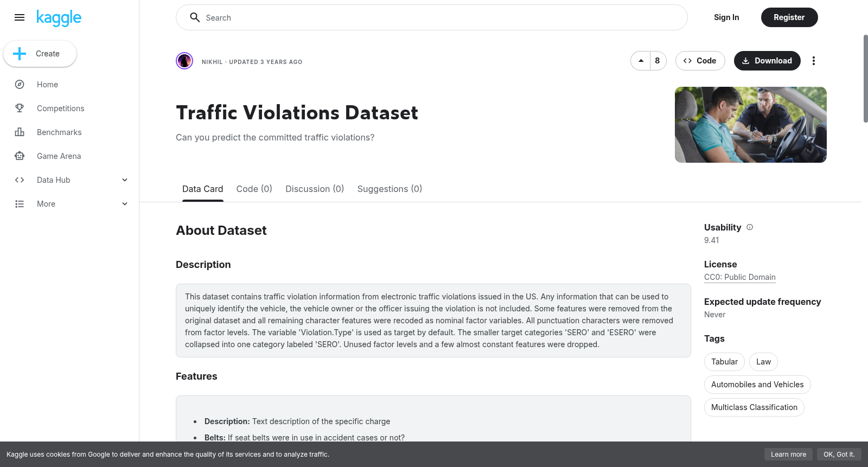
Task: Switch to the Data Card tab
Action: (x=202, y=189)
